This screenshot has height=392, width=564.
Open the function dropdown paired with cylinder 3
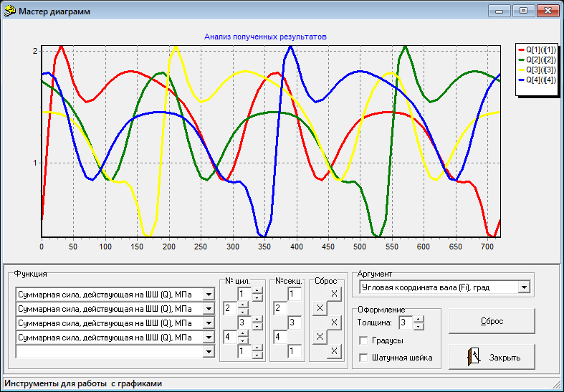tap(209, 323)
